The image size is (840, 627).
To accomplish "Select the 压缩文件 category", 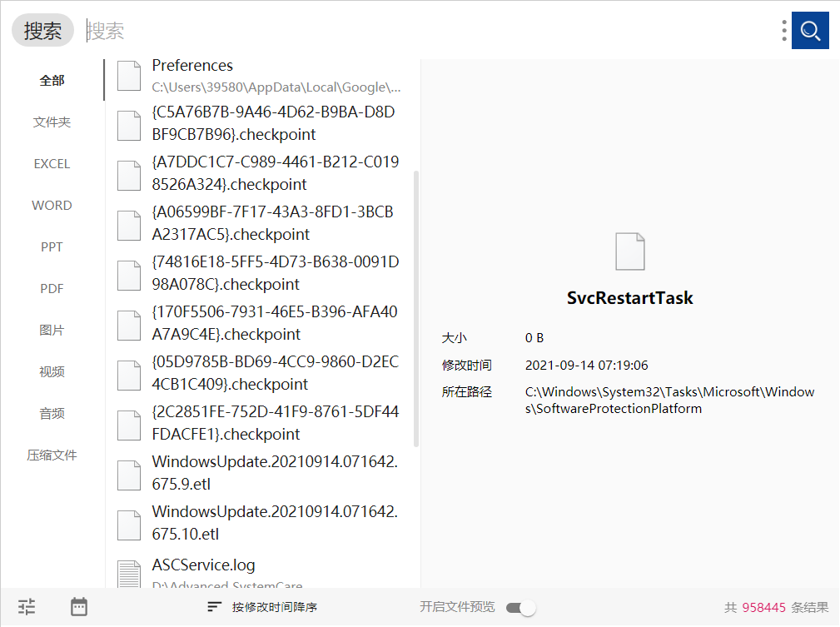I will [x=52, y=455].
